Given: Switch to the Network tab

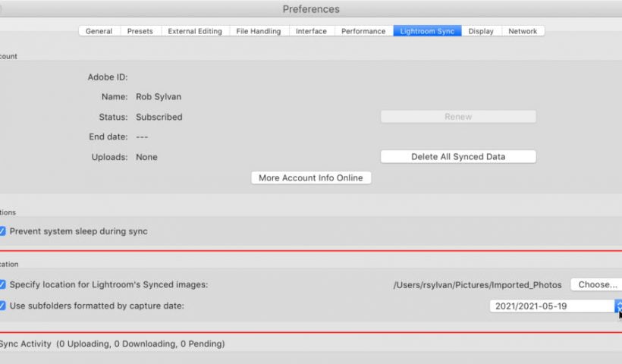Looking at the screenshot, I should coord(523,31).
